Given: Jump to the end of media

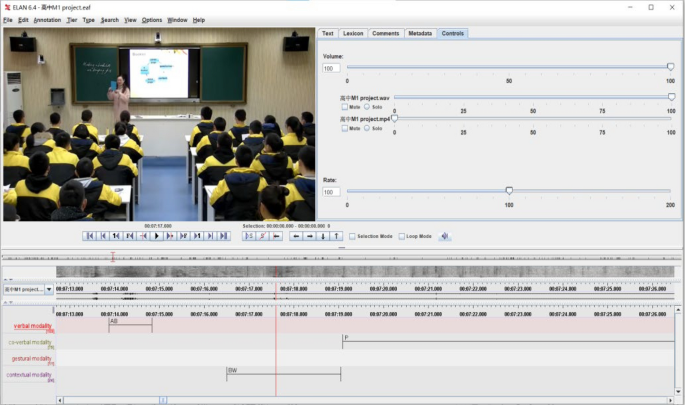Looking at the screenshot, I should point(224,236).
